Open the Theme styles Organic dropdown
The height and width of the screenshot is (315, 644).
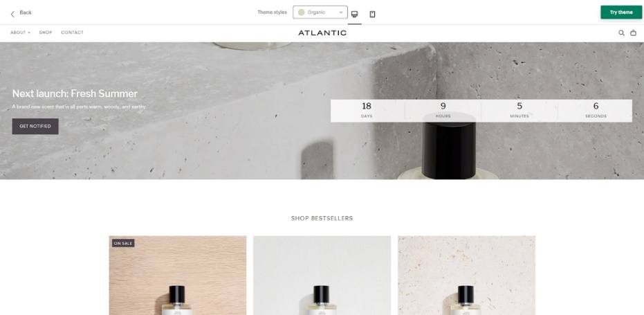pyautogui.click(x=320, y=12)
